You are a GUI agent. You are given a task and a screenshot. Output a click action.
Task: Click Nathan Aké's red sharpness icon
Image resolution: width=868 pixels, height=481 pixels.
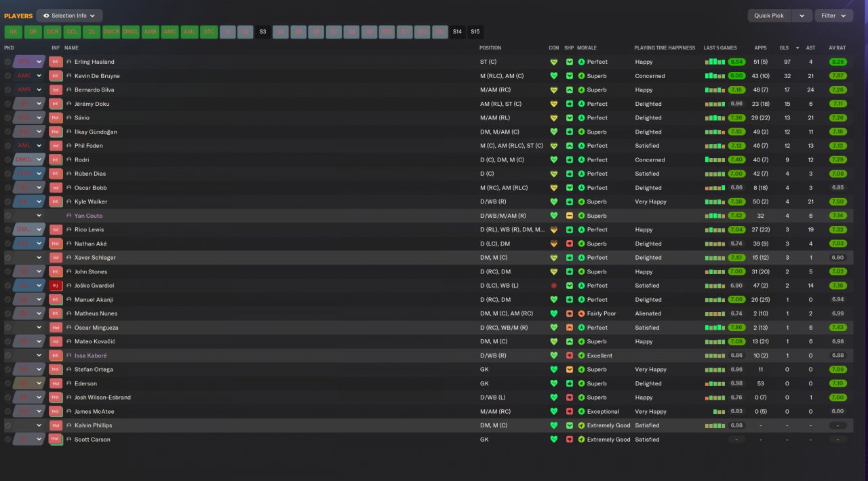coord(570,244)
